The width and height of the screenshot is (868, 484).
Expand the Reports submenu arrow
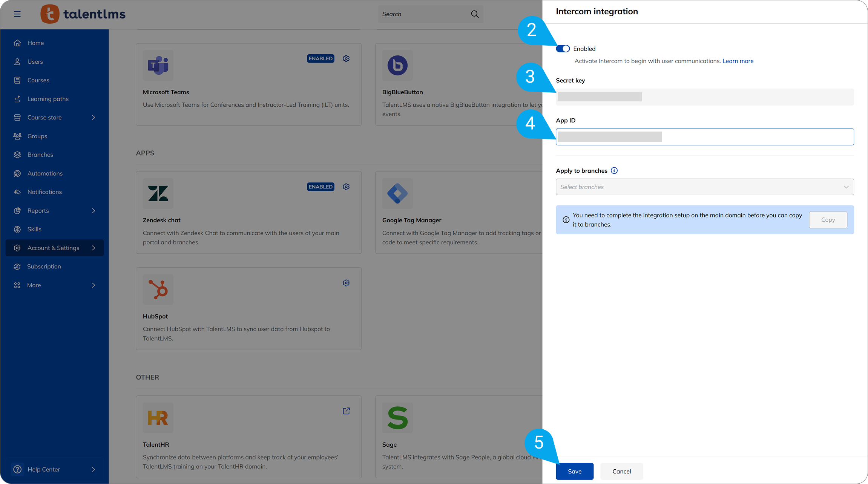click(x=94, y=211)
